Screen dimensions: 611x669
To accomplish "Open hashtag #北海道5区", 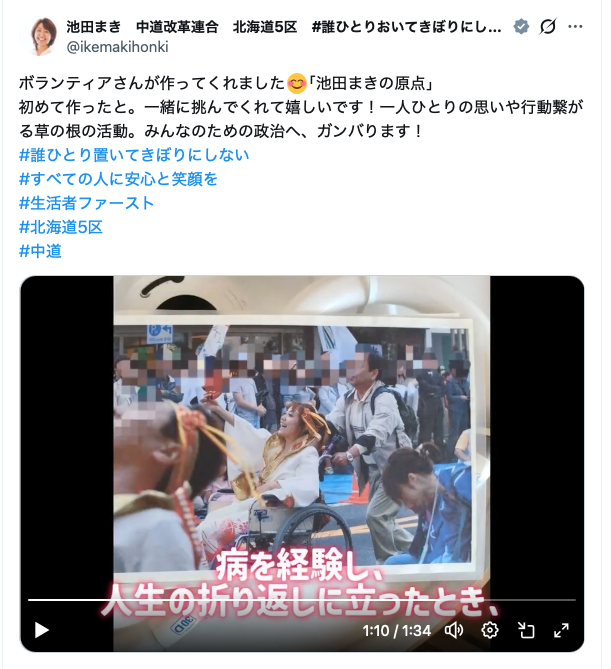I will pos(61,227).
